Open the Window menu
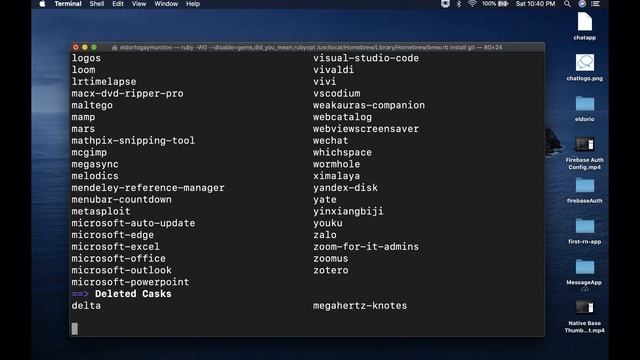Image resolution: width=640 pixels, height=360 pixels. 166,4
